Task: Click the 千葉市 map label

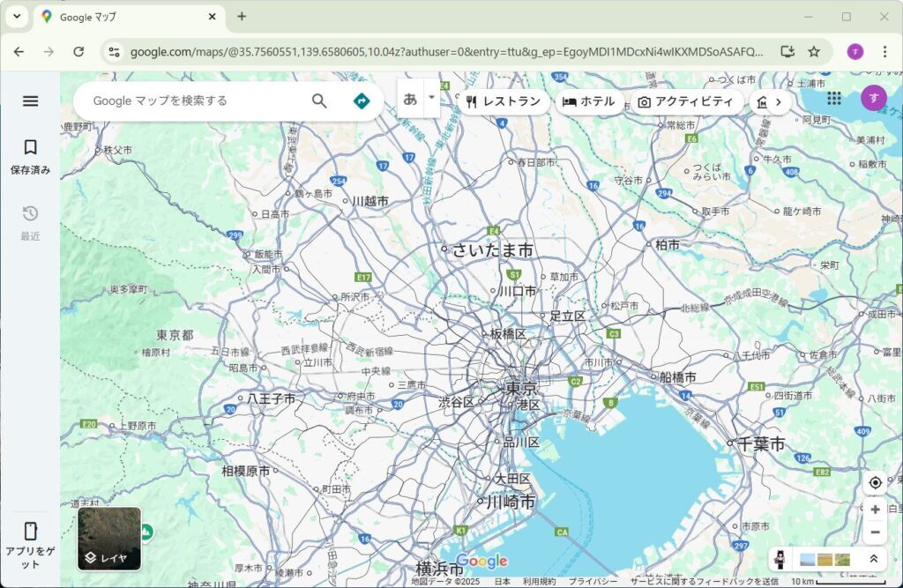Action: [761, 443]
